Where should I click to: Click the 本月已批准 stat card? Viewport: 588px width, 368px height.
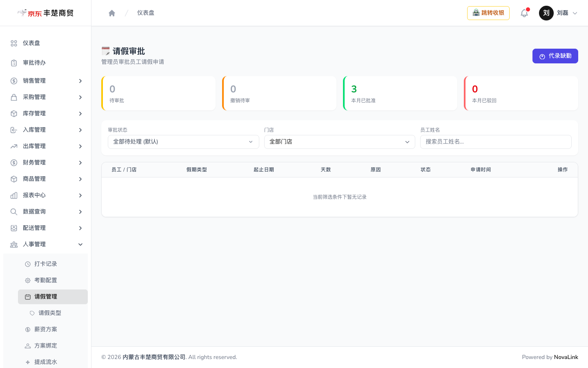[x=400, y=93]
